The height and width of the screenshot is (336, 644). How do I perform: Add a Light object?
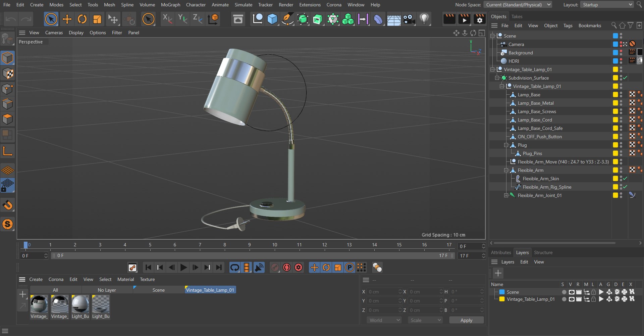(424, 19)
